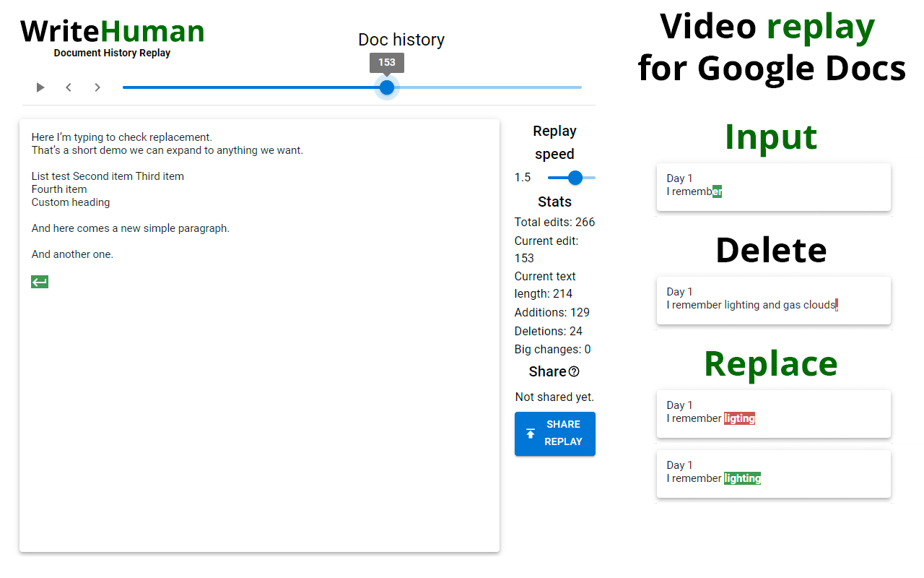924x578 pixels.
Task: Click the 'Not shared yet' status text
Action: click(554, 397)
